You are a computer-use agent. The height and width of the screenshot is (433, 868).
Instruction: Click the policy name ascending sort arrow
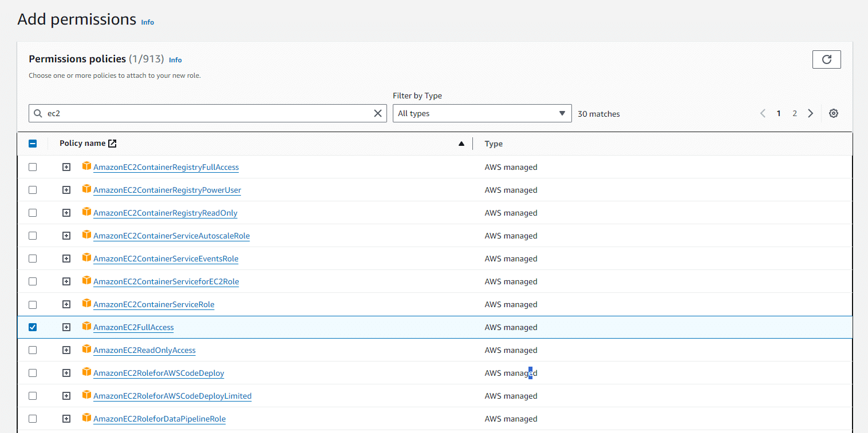(461, 144)
